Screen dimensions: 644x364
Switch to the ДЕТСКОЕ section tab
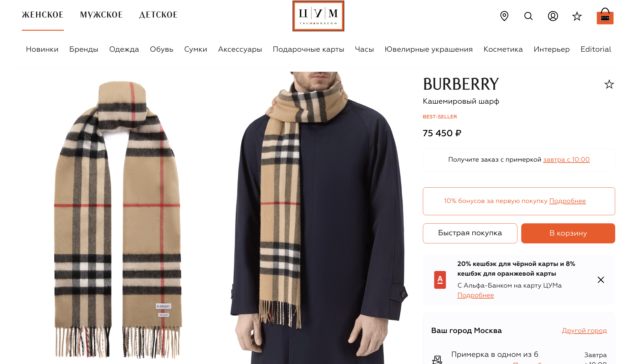click(x=158, y=15)
